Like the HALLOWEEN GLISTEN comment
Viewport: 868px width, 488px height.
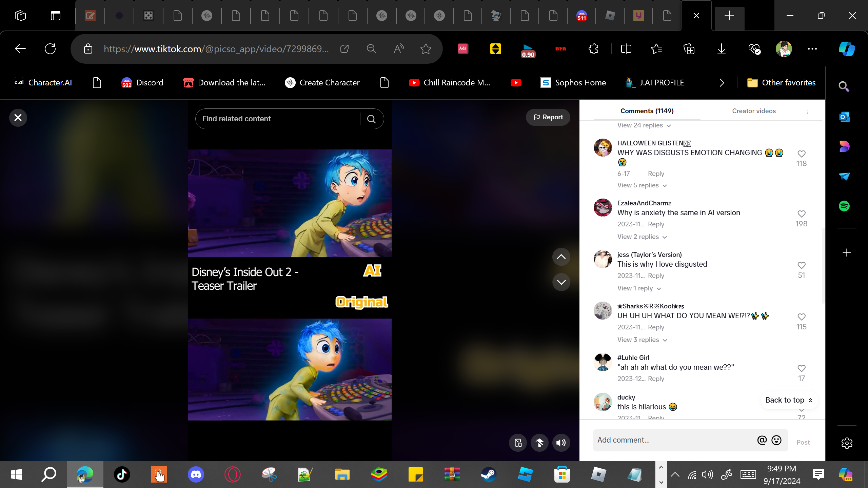click(x=801, y=154)
